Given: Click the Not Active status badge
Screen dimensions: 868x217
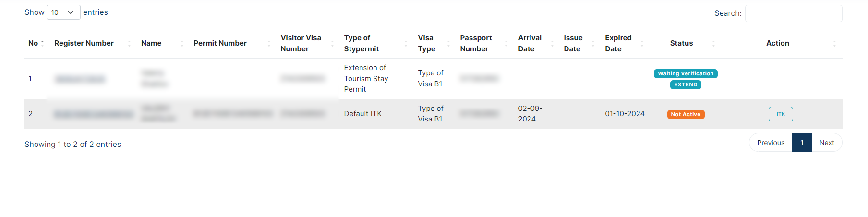Looking at the screenshot, I should (x=686, y=114).
